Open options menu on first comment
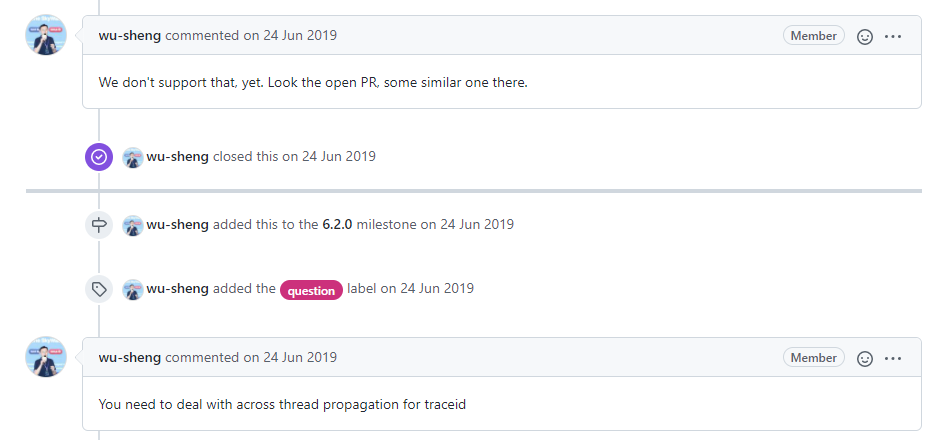This screenshot has width=933, height=440. coord(893,36)
